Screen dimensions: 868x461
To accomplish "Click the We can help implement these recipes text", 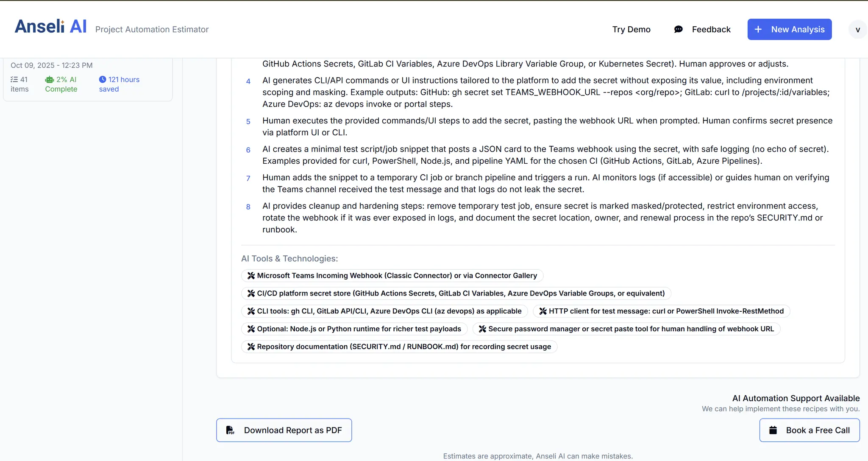I will click(781, 409).
